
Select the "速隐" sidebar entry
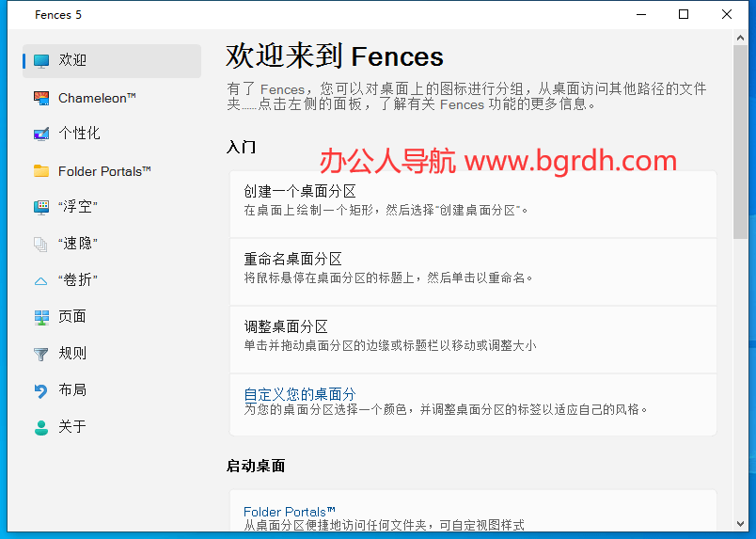pos(112,245)
